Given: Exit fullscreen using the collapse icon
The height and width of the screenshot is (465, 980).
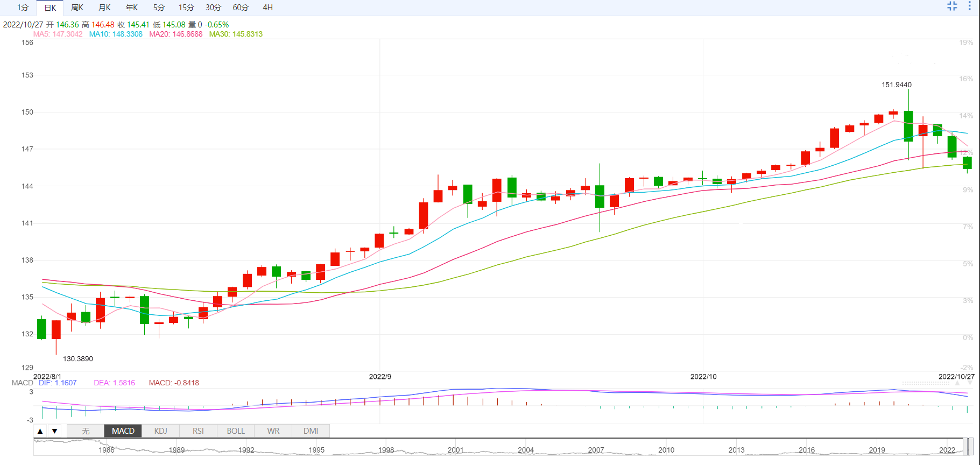Looking at the screenshot, I should (952, 6).
